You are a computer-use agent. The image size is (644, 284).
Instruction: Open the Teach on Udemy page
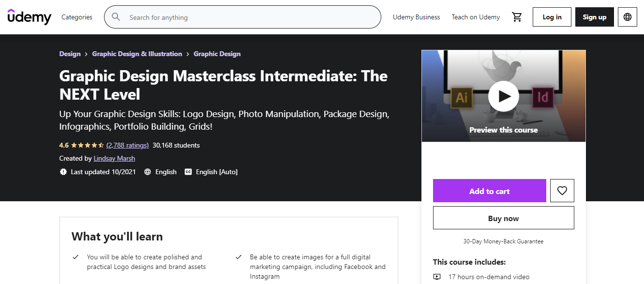point(476,17)
